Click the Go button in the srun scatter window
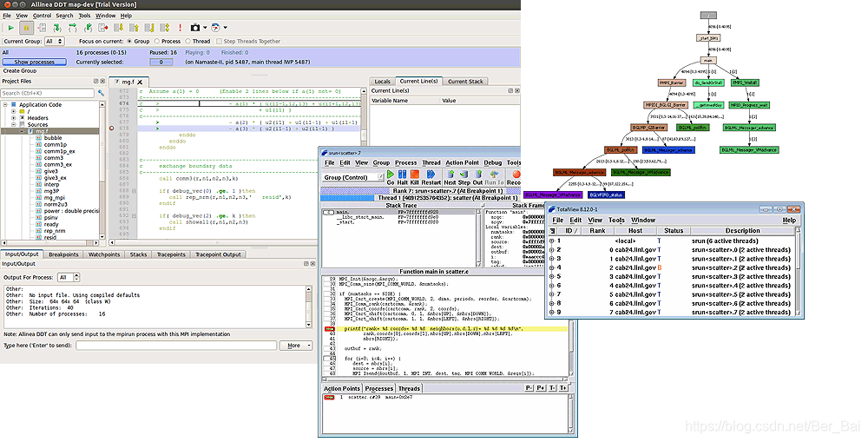 [391, 177]
